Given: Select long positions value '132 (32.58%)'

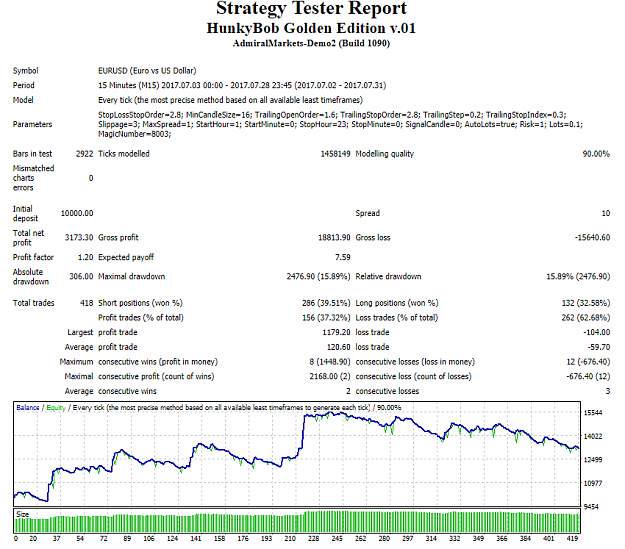Looking at the screenshot, I should 586,303.
